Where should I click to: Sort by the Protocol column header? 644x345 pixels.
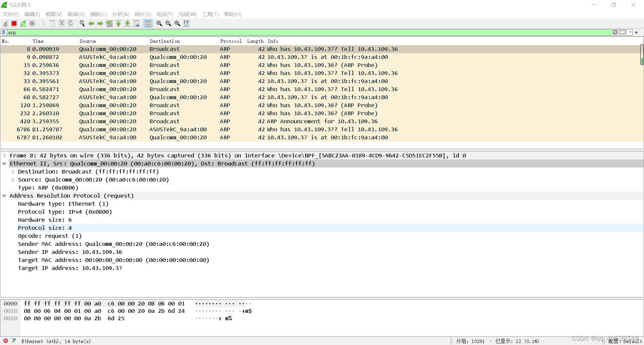click(x=232, y=41)
